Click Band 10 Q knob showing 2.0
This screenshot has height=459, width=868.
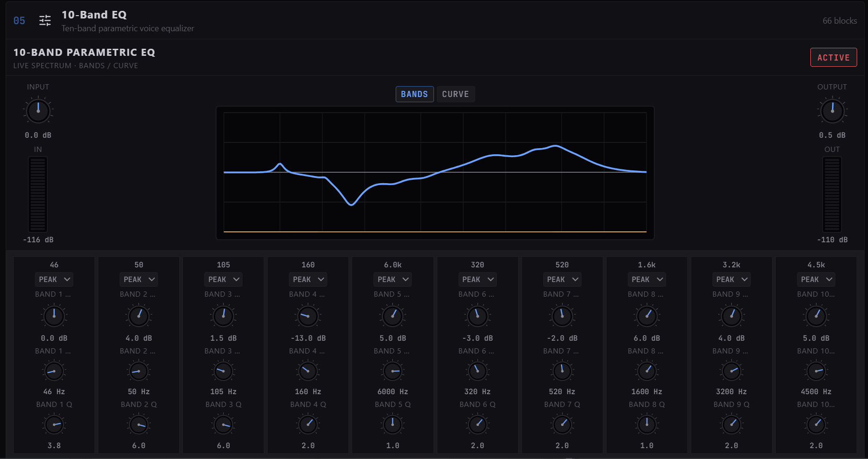(816, 425)
